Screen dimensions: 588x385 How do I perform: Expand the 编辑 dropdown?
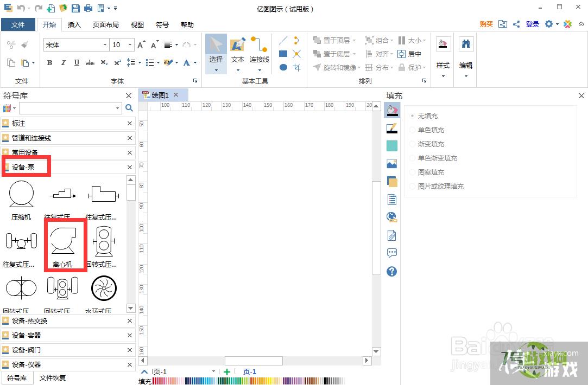point(466,76)
